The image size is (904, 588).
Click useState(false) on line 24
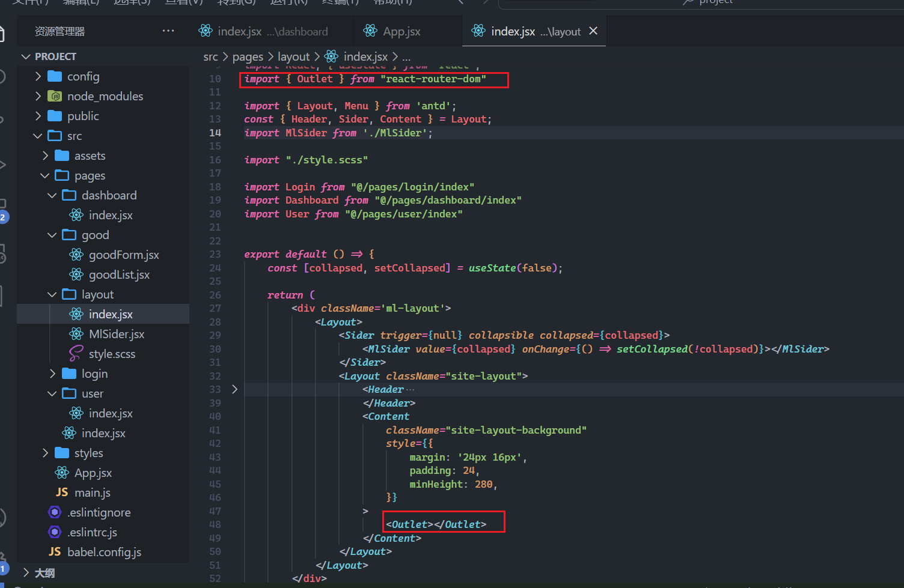pos(516,268)
